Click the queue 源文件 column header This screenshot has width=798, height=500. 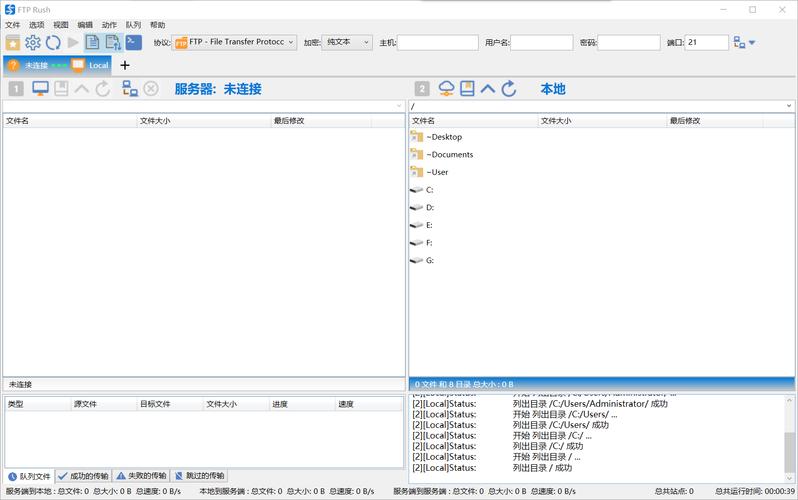click(104, 404)
